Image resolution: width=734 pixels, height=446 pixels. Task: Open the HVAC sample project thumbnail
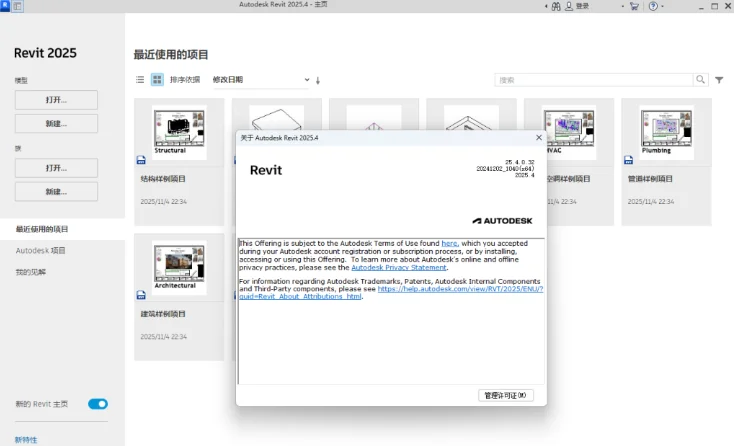(571, 132)
